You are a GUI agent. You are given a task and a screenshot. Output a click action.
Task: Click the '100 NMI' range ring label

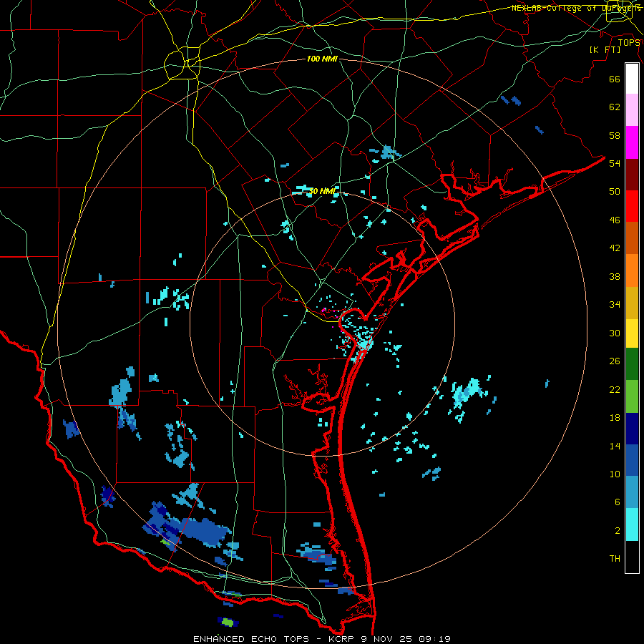322,59
